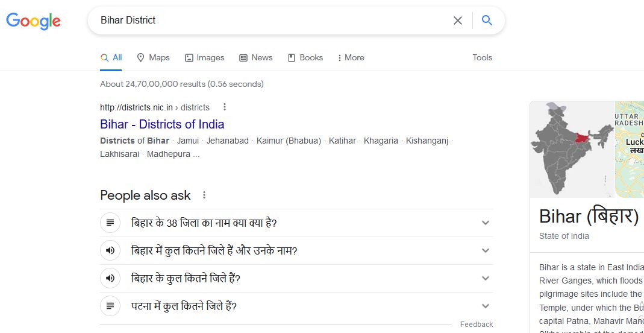Click text icon beside पटना question
This screenshot has width=644, height=333.
[110, 306]
